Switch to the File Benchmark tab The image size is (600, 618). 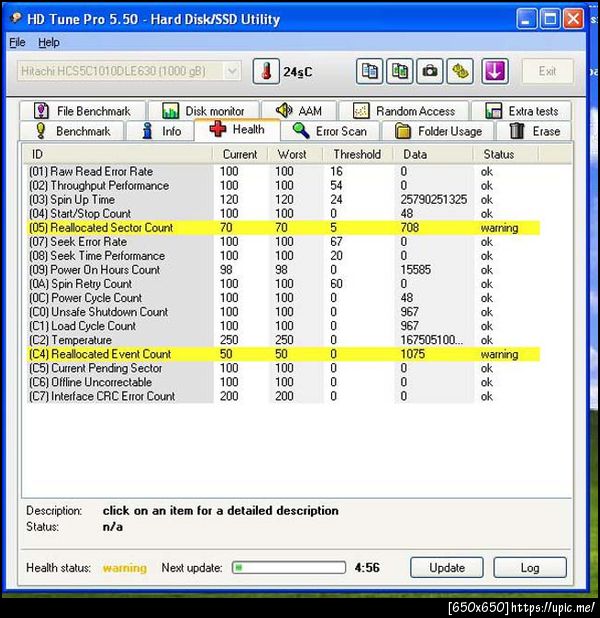tap(82, 111)
